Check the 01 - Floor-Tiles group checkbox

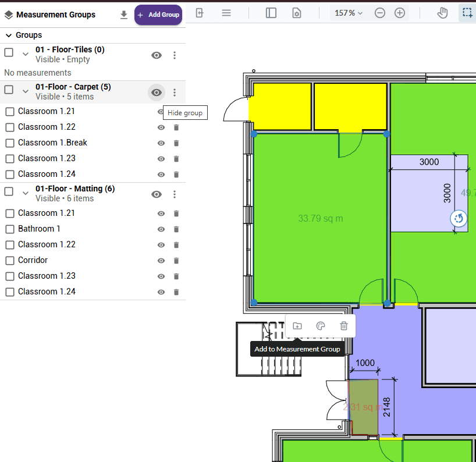click(x=9, y=52)
